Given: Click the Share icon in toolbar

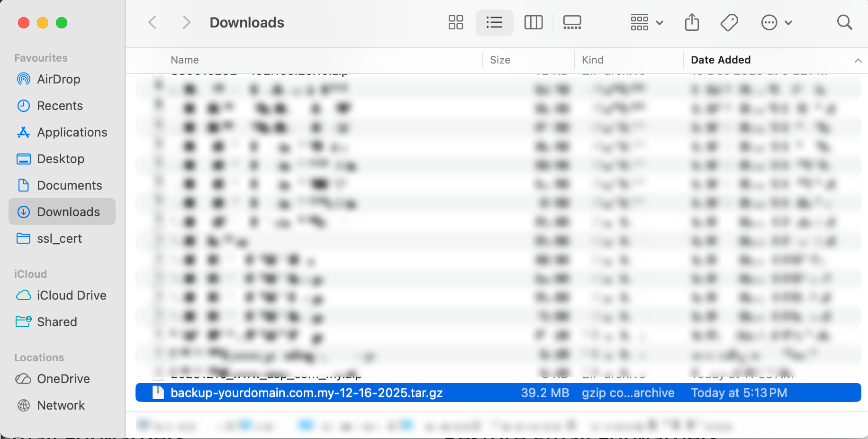Looking at the screenshot, I should (x=692, y=22).
